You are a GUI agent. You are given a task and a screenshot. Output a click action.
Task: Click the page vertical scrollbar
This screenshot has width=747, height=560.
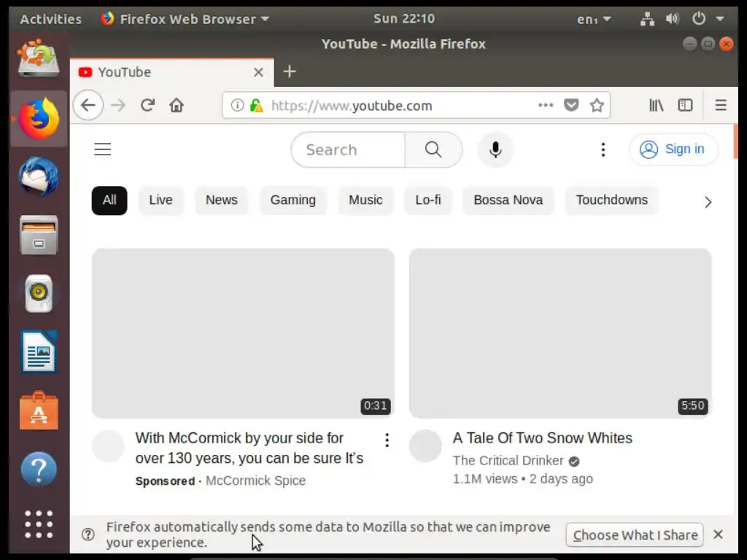click(x=735, y=141)
